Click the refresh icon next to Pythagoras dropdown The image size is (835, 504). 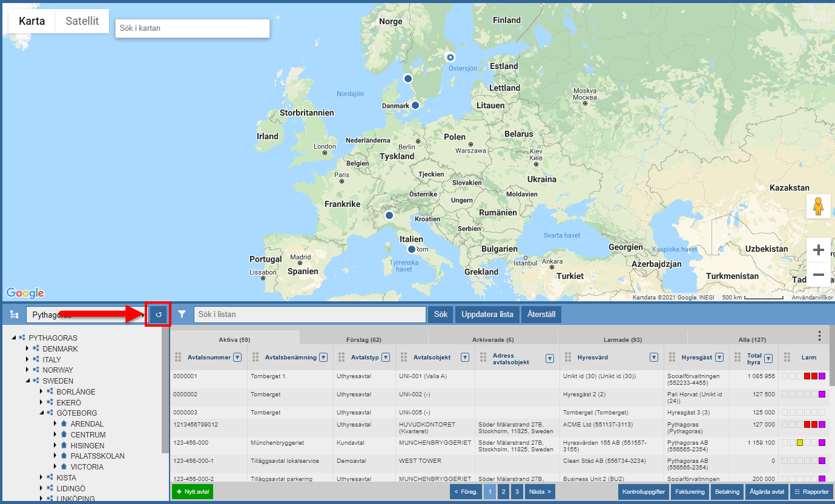click(158, 315)
